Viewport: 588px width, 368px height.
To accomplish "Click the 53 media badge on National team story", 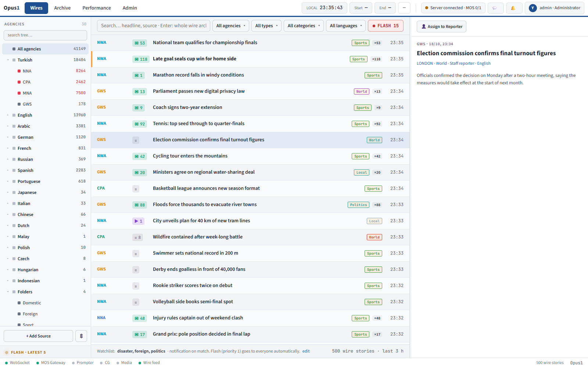I will [139, 43].
